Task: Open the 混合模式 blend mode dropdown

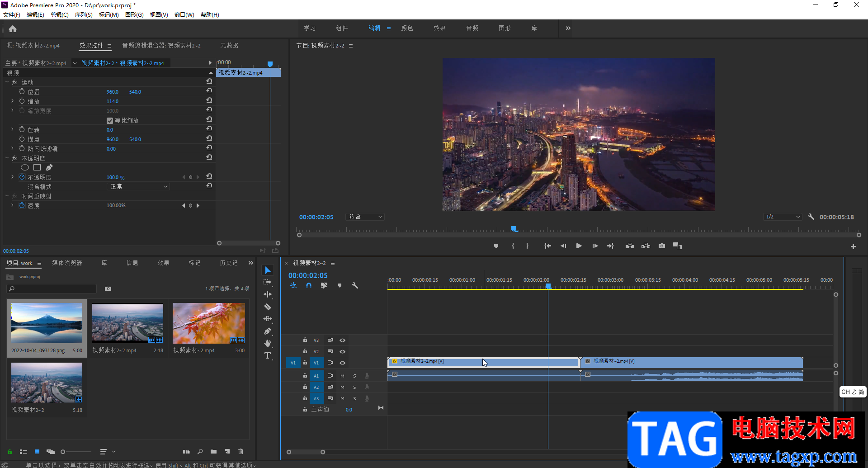Action: click(138, 187)
